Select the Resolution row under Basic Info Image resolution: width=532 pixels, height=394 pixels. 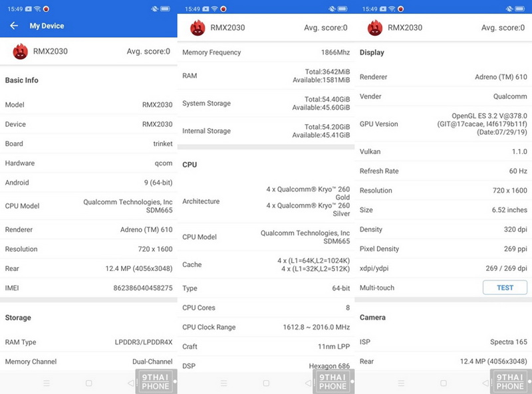pos(88,249)
